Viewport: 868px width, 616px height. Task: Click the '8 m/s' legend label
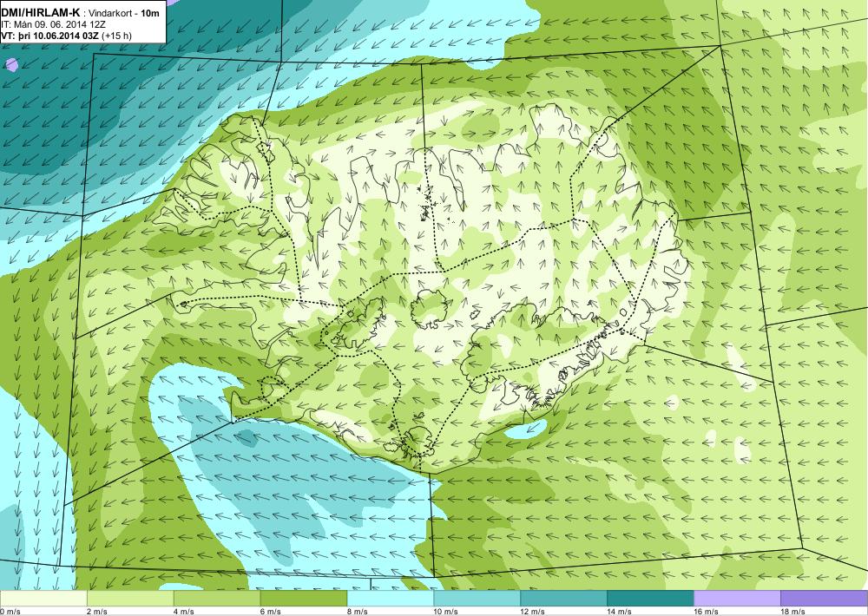pyautogui.click(x=358, y=612)
